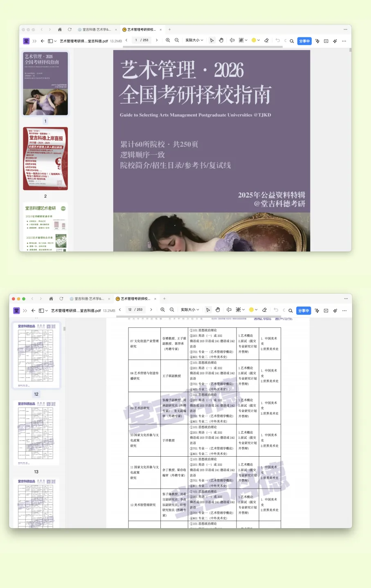The height and width of the screenshot is (588, 371).
Task: Click the translate icon, page-1 window
Action: pos(317,41)
